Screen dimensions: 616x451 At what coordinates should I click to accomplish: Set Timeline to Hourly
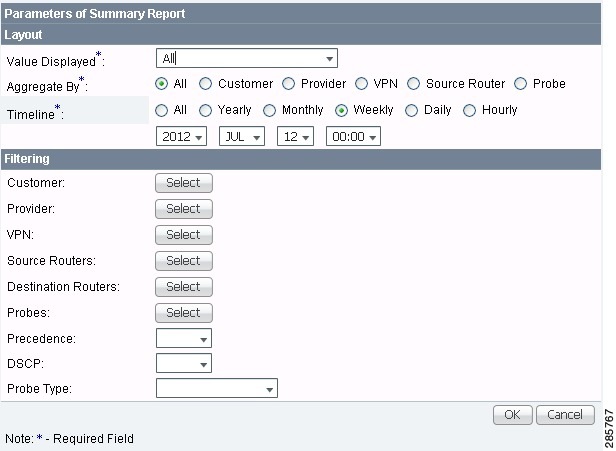coord(470,110)
